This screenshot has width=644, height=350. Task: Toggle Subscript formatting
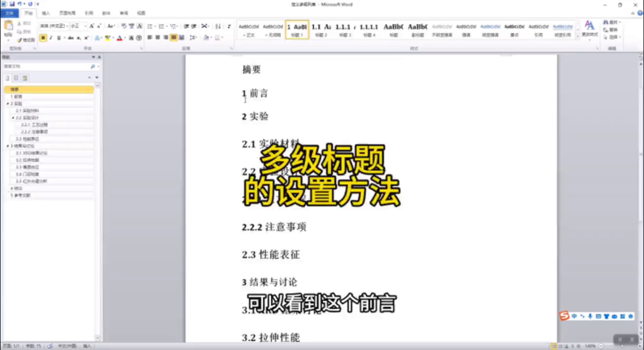pyautogui.click(x=79, y=38)
